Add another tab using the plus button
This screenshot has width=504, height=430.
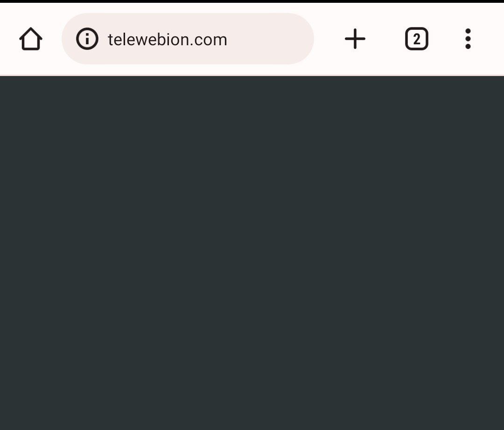[x=355, y=39]
